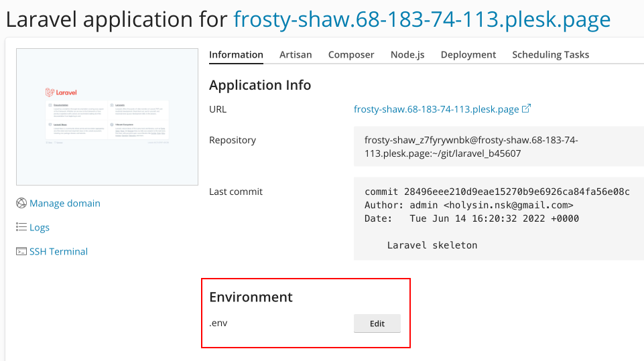Open the URL link frosty-shaw.68-183-74-113.plesk.page
644x361 pixels.
(436, 109)
